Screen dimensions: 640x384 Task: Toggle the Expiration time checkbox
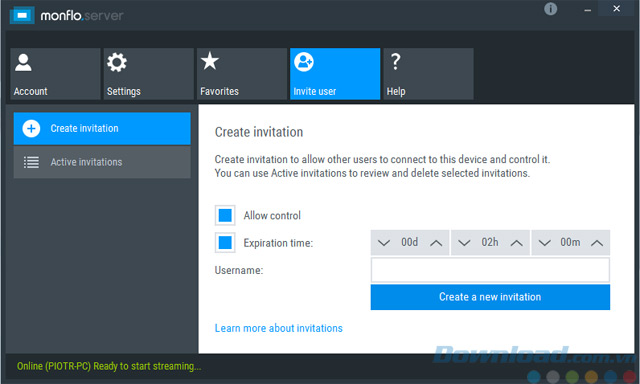(x=225, y=243)
